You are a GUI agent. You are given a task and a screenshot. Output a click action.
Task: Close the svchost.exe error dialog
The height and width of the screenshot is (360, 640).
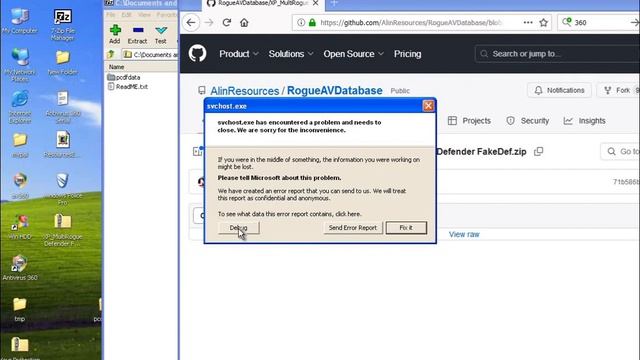pyautogui.click(x=428, y=106)
